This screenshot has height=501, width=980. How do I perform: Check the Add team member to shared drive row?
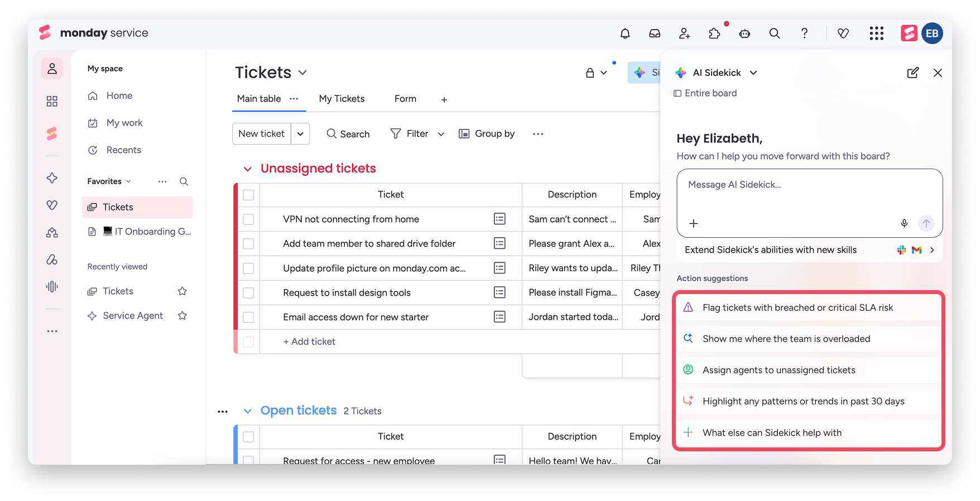[248, 244]
